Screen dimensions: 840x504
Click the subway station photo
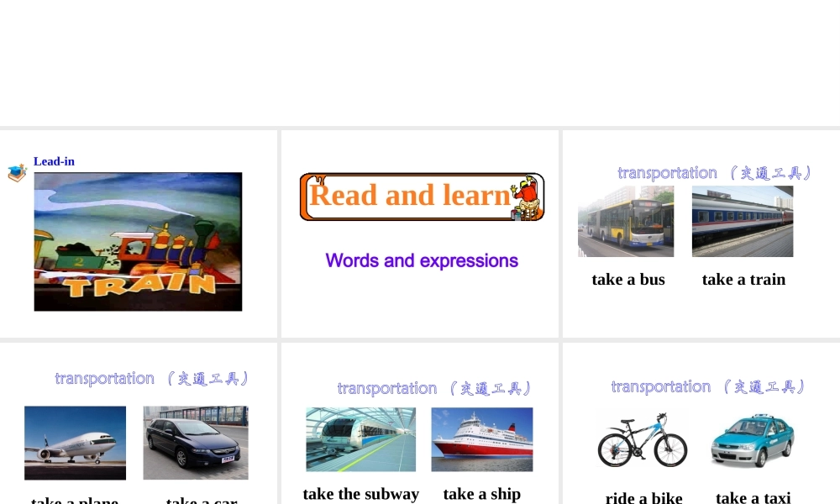tap(360, 439)
